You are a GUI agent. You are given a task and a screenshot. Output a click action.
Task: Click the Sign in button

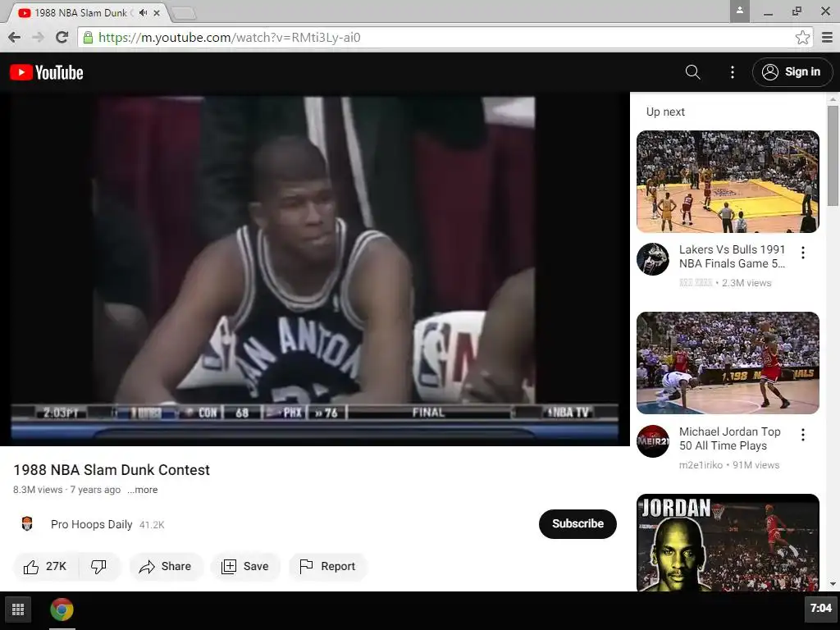[792, 72]
